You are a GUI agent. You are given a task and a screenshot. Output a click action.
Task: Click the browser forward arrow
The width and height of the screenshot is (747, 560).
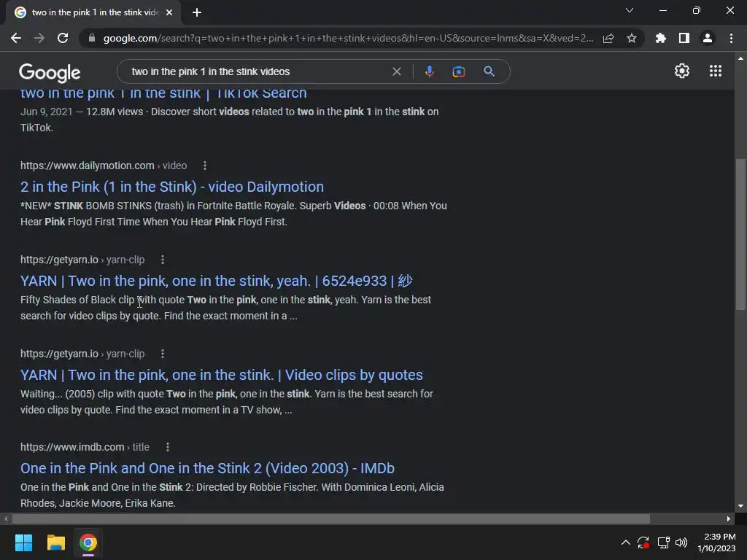point(39,38)
